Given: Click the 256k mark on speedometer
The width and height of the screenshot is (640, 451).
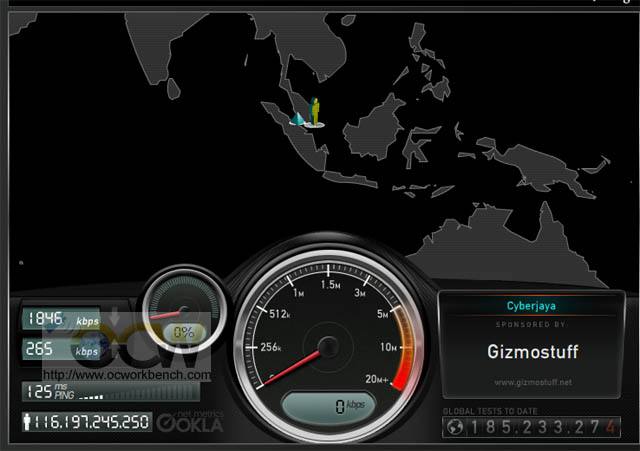Looking at the screenshot, I should pyautogui.click(x=270, y=347).
